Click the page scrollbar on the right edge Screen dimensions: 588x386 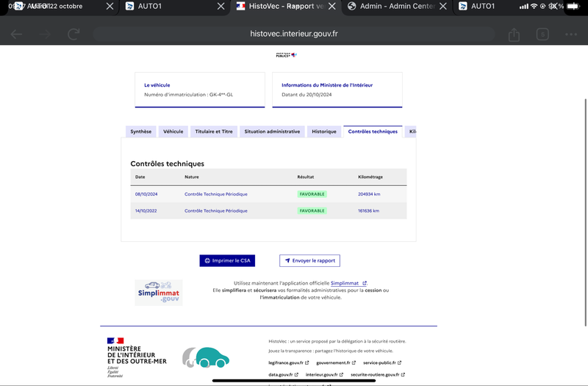tap(586, 212)
